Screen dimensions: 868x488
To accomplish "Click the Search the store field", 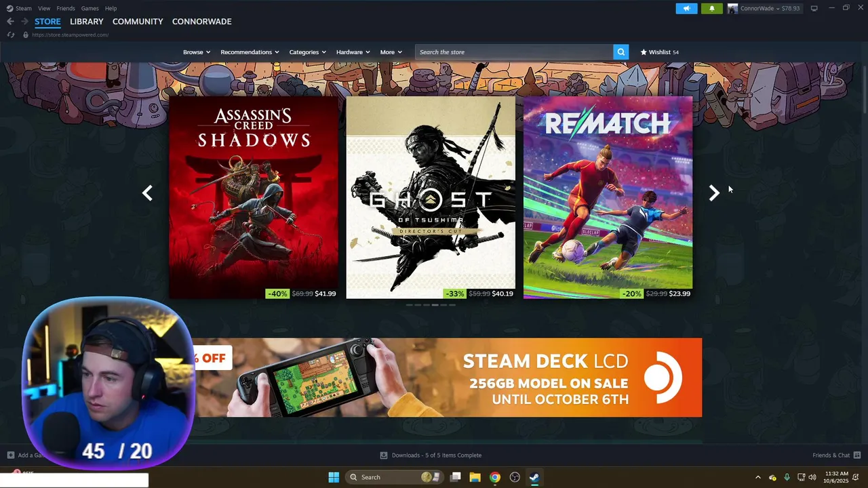I will [x=514, y=52].
